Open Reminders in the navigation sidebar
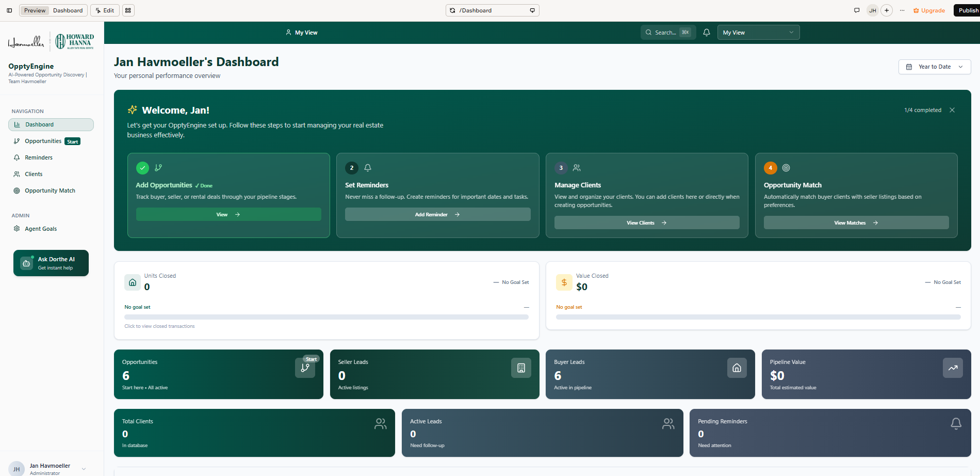Image resolution: width=980 pixels, height=476 pixels. click(51, 157)
